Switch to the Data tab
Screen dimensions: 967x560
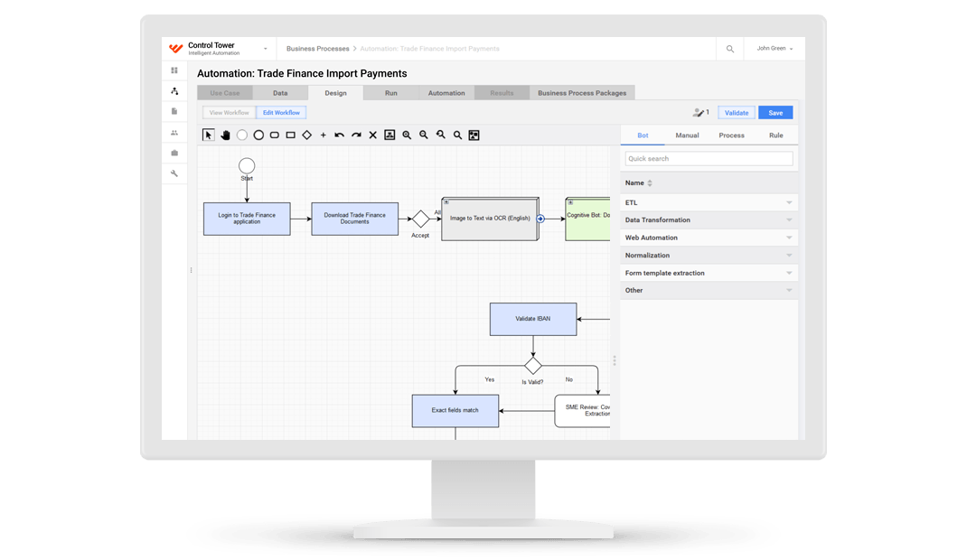[x=280, y=93]
